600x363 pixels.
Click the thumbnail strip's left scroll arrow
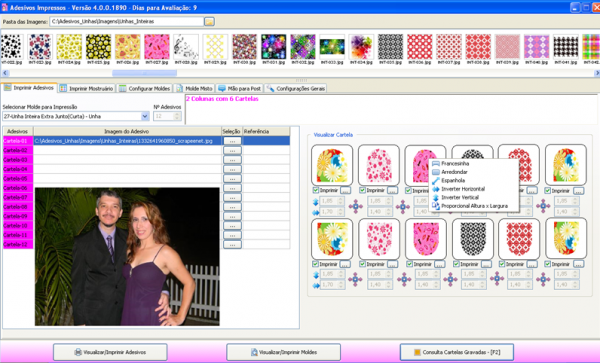click(x=5, y=73)
